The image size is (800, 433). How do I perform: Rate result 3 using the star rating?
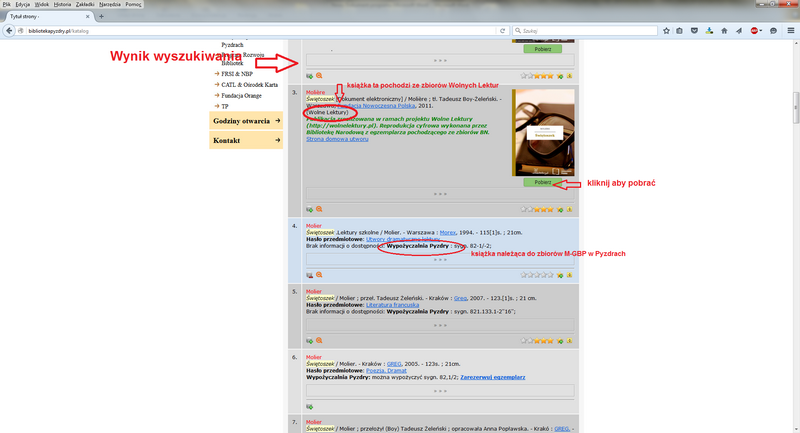[548, 209]
